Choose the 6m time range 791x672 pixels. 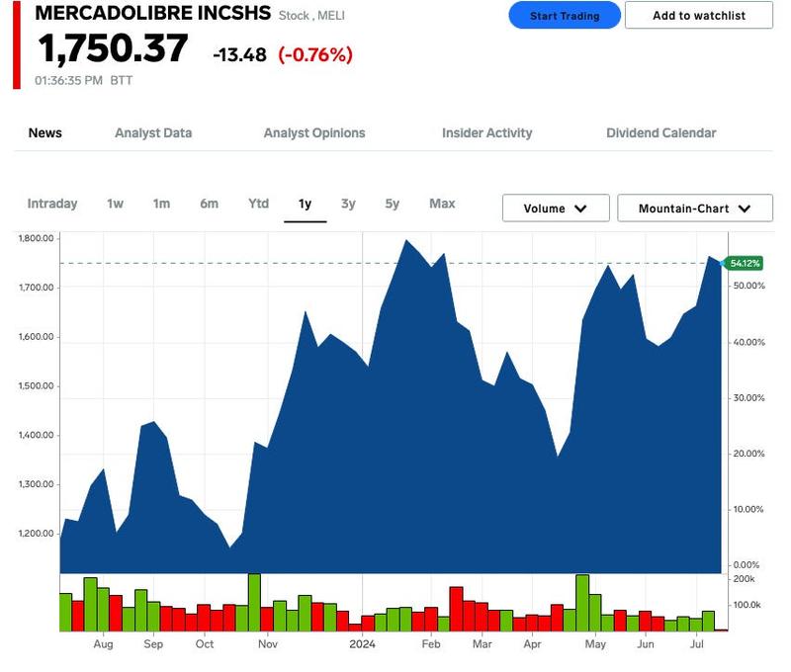click(x=209, y=204)
